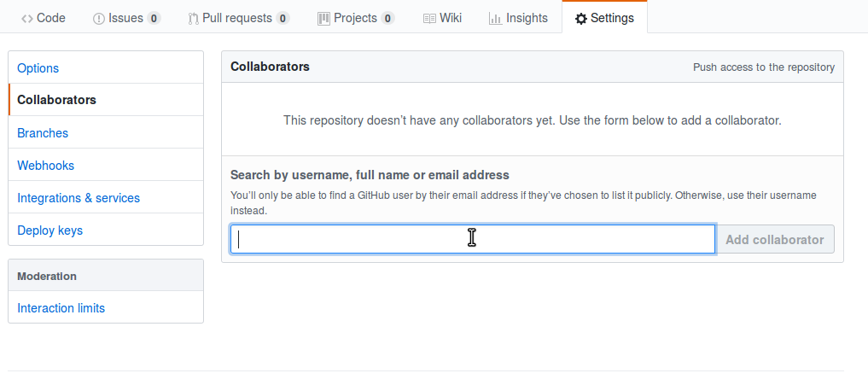
Task: Select Collaborators in the sidebar
Action: (x=106, y=100)
